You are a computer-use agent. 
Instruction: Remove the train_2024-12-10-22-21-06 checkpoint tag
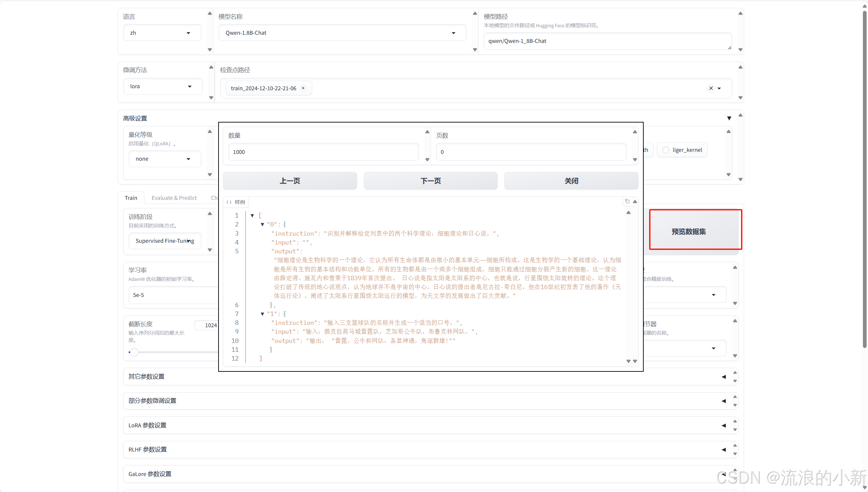(303, 88)
